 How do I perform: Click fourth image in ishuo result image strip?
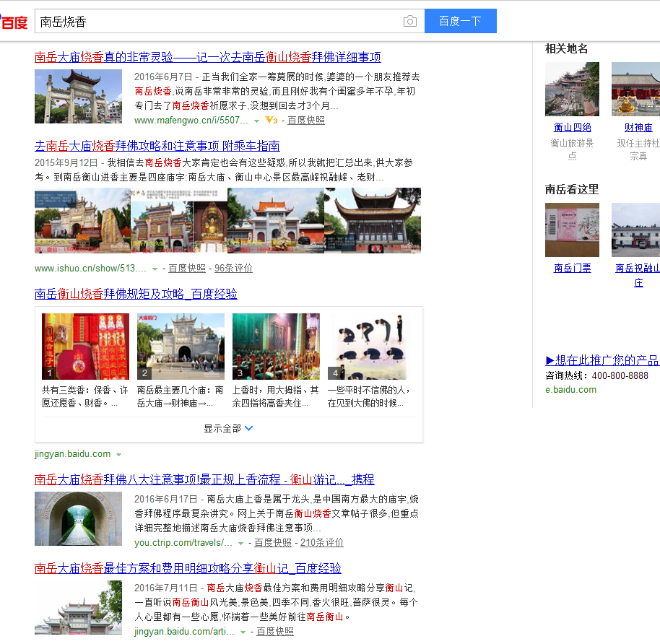click(x=373, y=220)
